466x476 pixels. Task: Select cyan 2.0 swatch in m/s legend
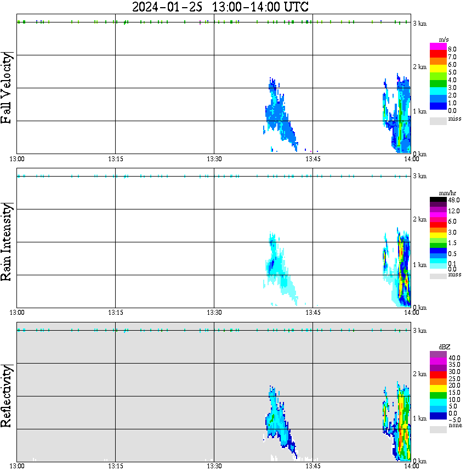[x=438, y=92]
